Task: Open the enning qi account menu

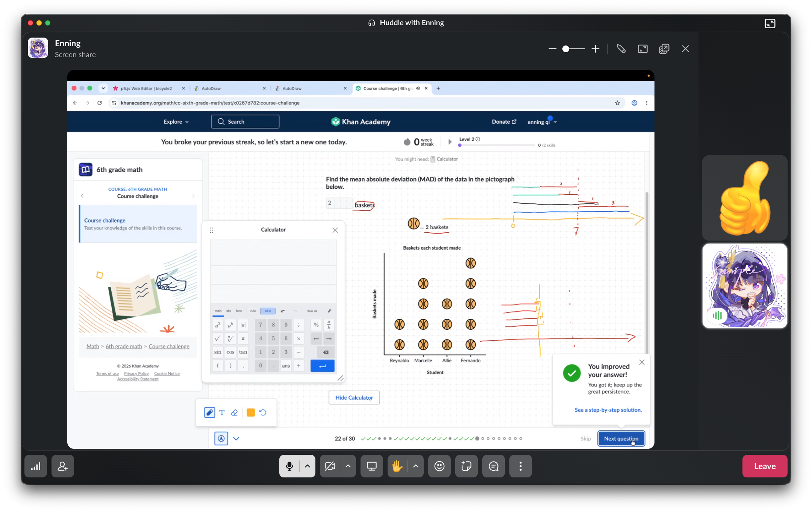Action: [x=542, y=122]
